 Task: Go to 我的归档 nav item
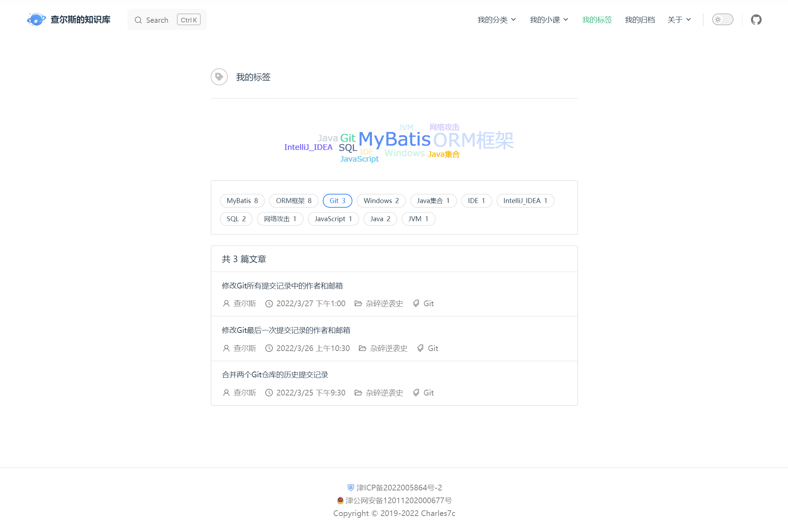tap(640, 20)
